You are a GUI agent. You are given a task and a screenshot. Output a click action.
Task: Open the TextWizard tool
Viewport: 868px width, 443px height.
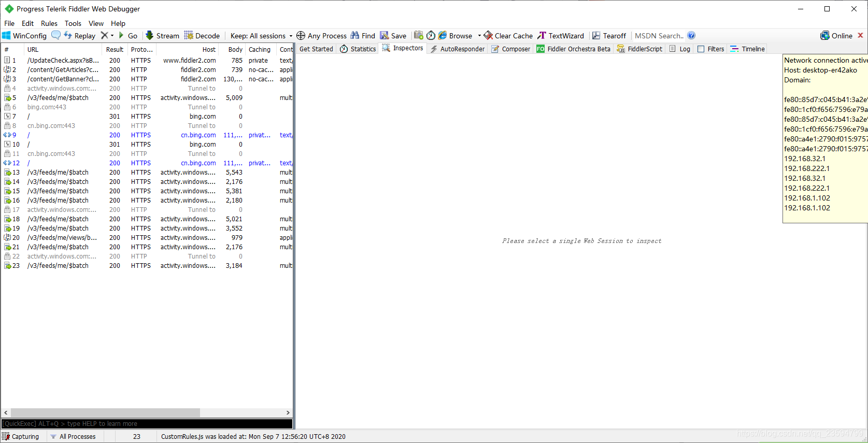(x=561, y=36)
